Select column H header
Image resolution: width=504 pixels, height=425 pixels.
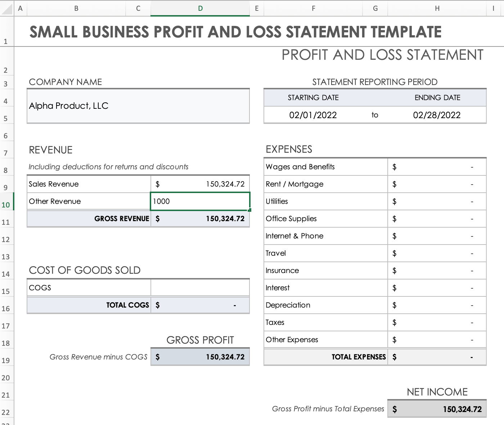coord(437,9)
